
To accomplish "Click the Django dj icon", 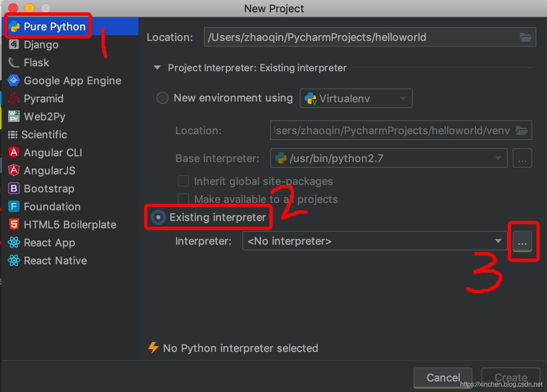I will [14, 44].
